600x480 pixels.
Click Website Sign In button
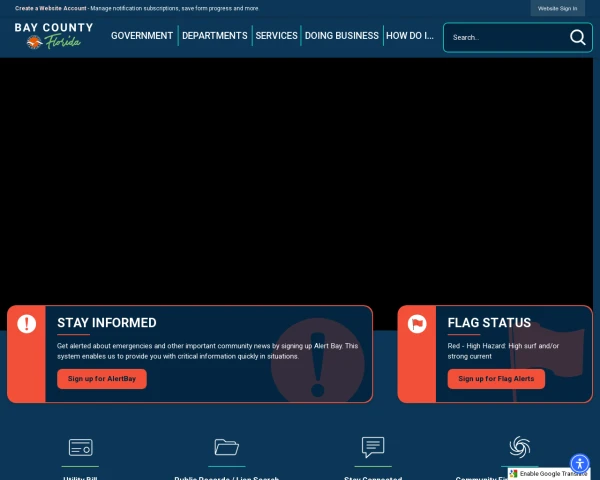[558, 8]
